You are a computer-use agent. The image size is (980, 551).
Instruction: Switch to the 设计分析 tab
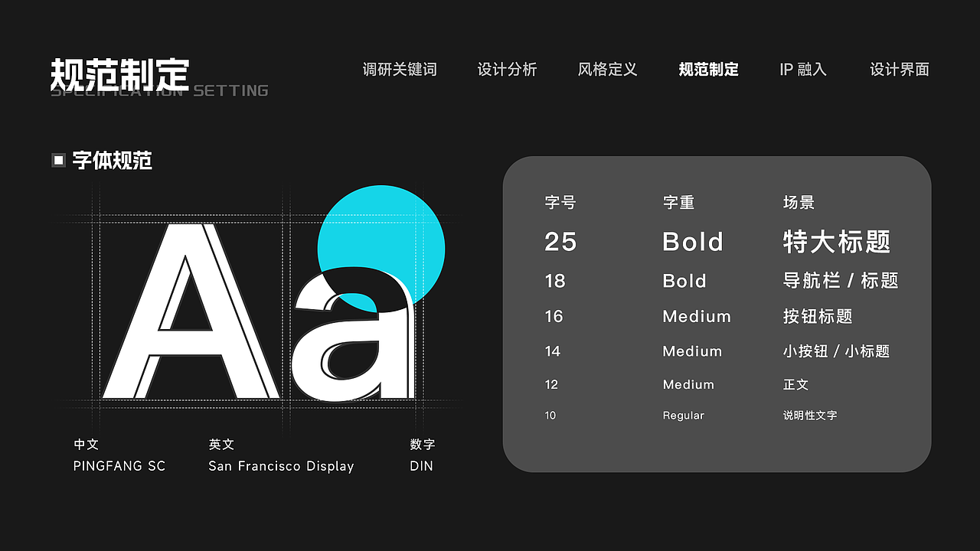[x=507, y=70]
